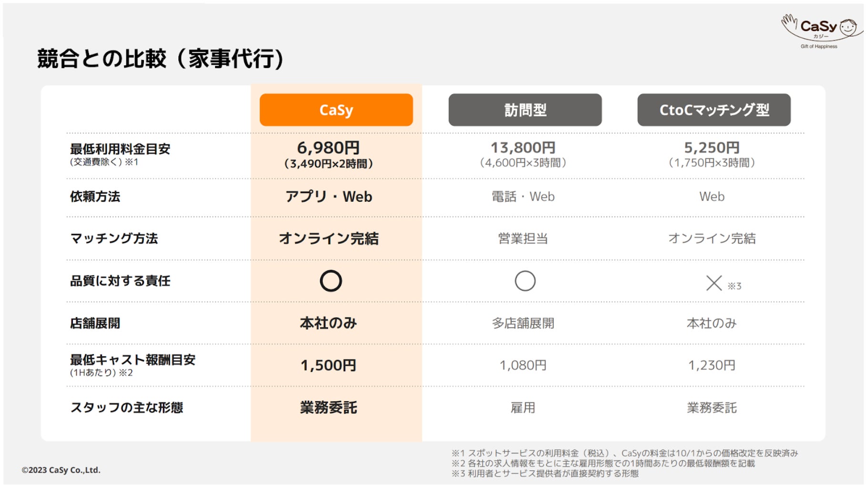Screen dimensions: 868x490
Task: Click the thin circle mark in 訪問型 column
Action: pyautogui.click(x=525, y=281)
